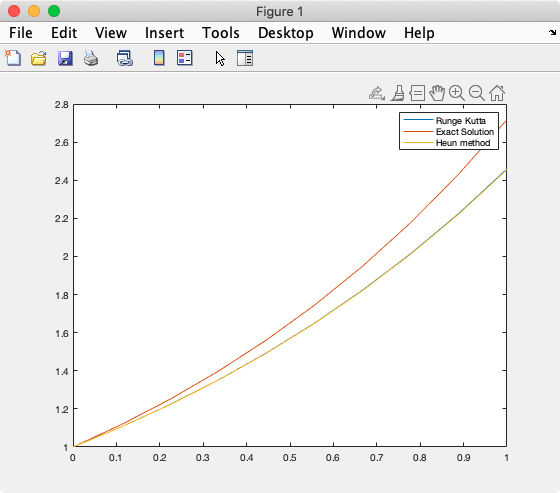The image size is (560, 493).
Task: Open a file with the folder icon
Action: (x=39, y=58)
